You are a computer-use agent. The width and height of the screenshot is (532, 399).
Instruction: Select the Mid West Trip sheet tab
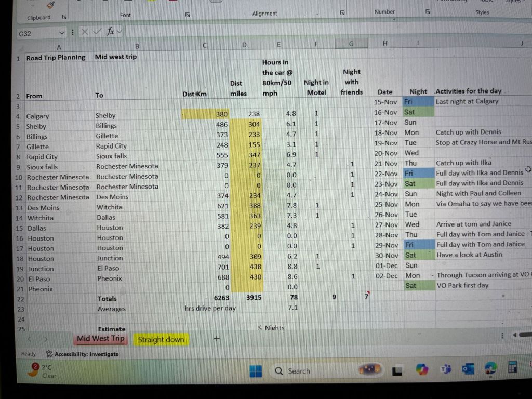101,339
